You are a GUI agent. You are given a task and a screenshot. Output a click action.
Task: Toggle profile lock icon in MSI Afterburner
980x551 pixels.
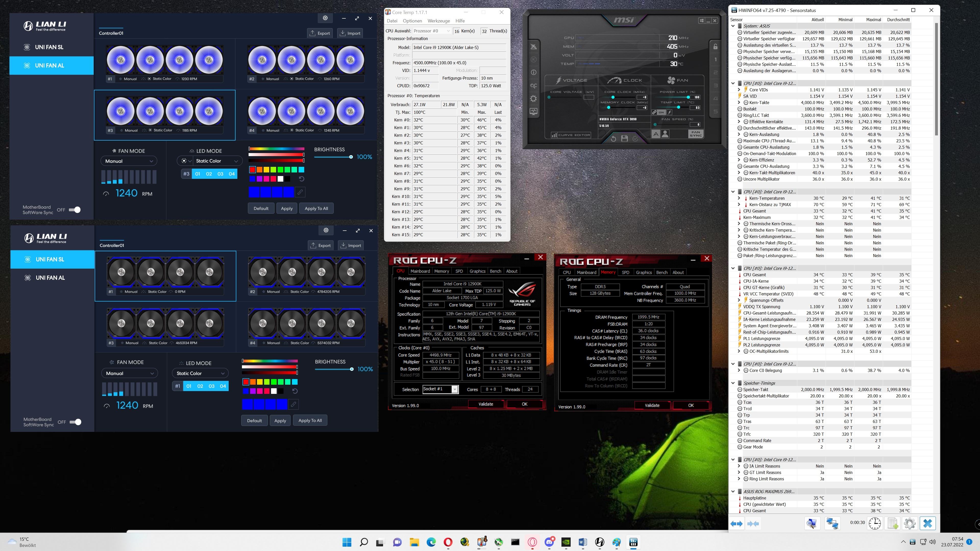(715, 46)
